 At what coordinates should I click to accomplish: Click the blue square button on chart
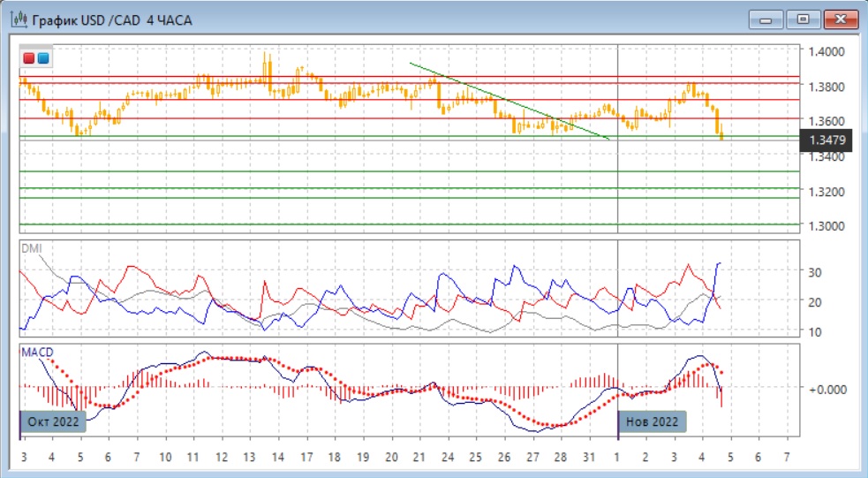coord(42,58)
